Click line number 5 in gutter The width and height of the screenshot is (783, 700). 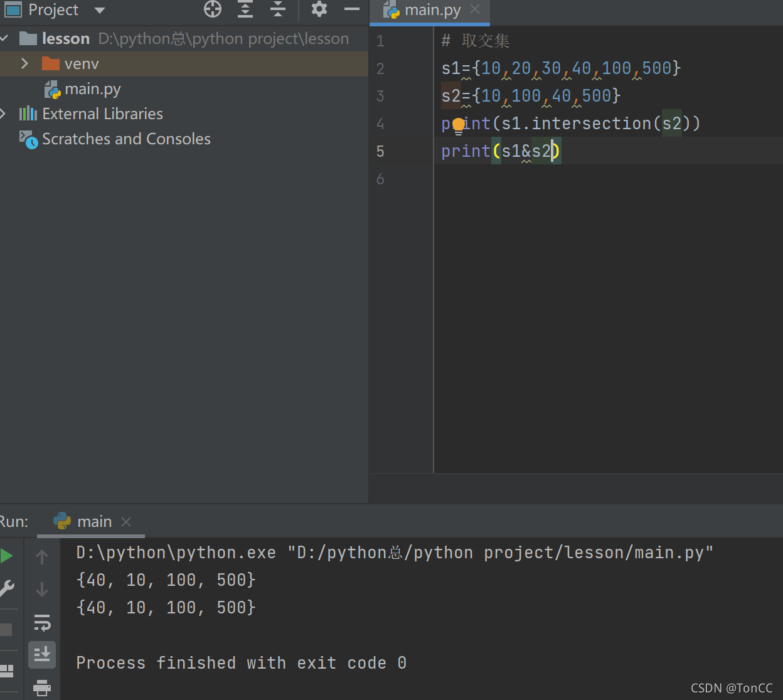pos(380,151)
